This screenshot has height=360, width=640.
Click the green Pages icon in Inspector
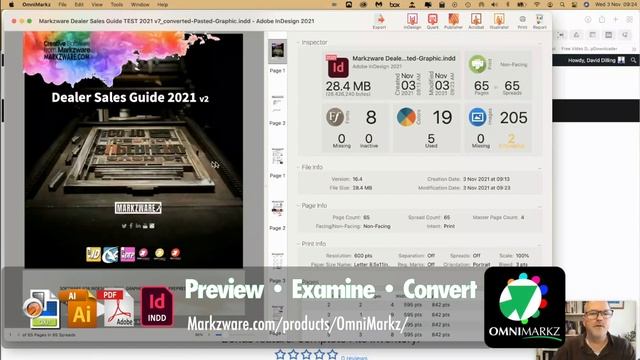click(x=478, y=64)
